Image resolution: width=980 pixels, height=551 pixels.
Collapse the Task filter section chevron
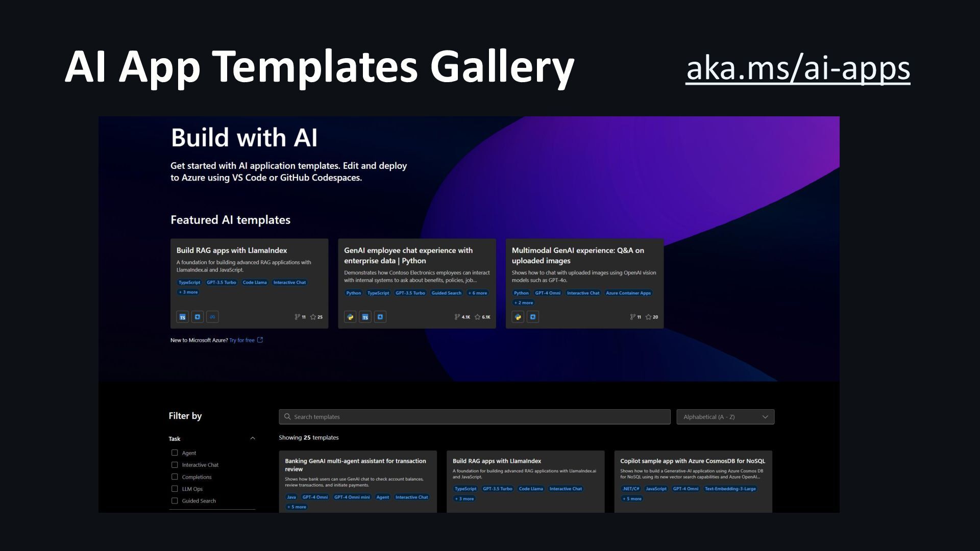[x=253, y=438]
